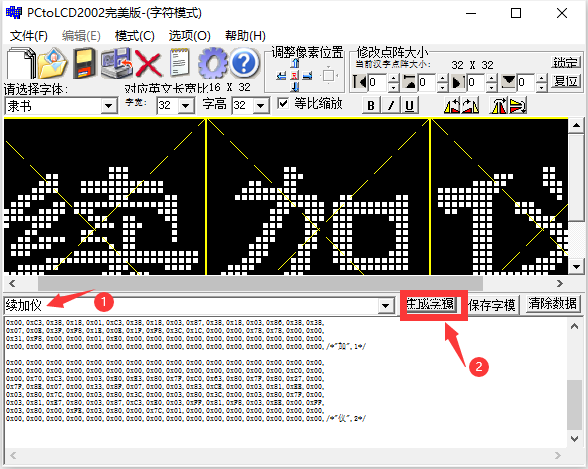The image size is (588, 469).
Task: Click the text input field containing 续加仪
Action: (x=192, y=306)
